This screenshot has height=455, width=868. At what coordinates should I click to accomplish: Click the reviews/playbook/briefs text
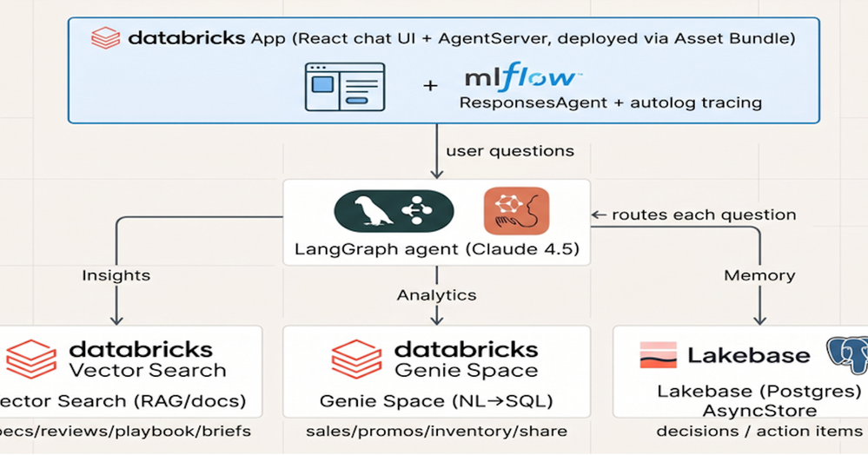tap(125, 432)
